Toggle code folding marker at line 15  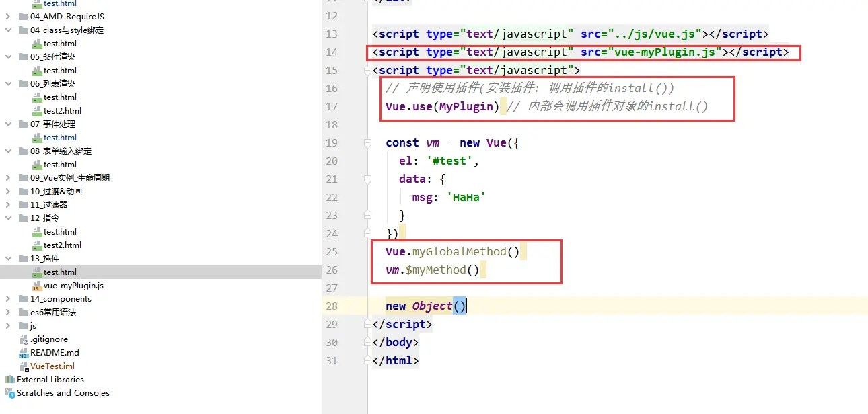(367, 70)
